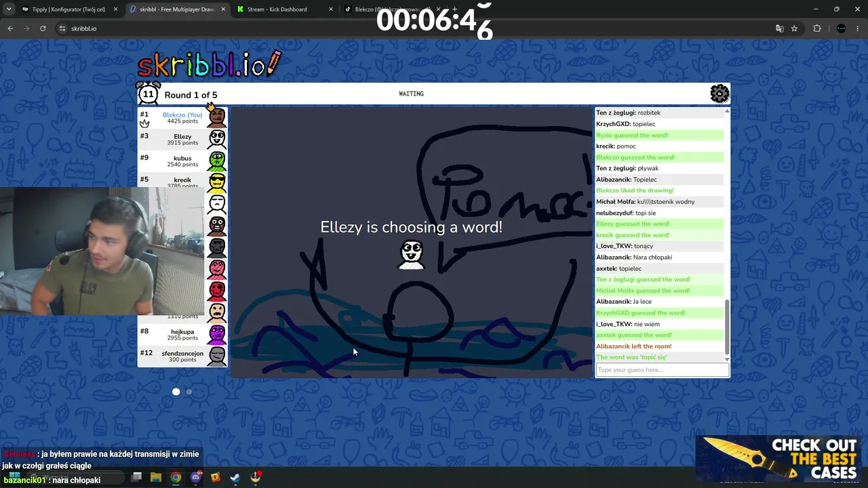Open Windows Task View in taskbar
This screenshot has height=488, width=868.
point(136,477)
